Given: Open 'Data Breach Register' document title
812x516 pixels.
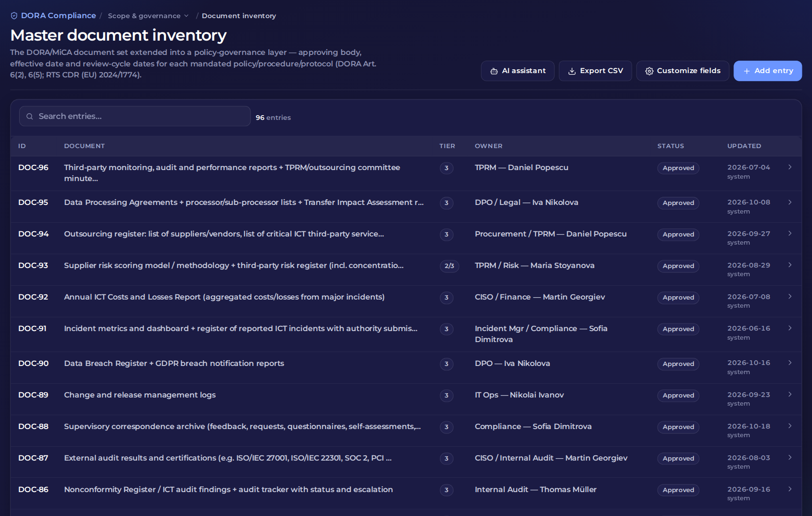Looking at the screenshot, I should 174,364.
